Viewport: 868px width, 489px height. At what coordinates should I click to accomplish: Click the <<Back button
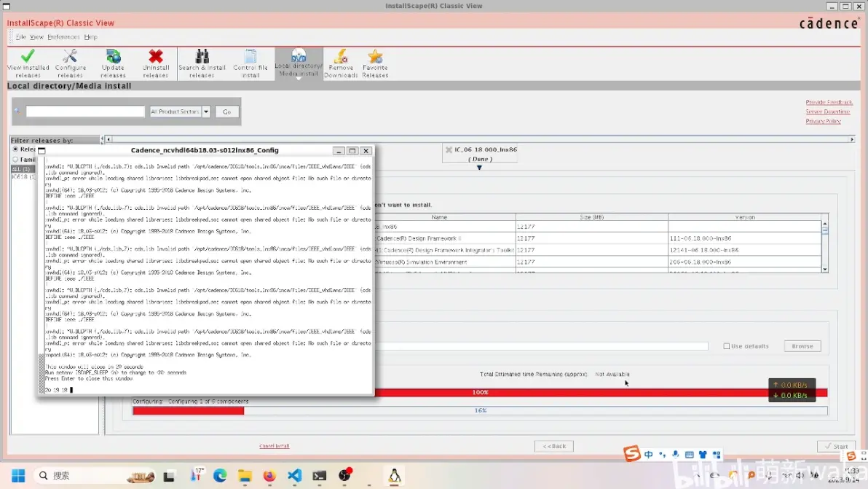tap(554, 446)
